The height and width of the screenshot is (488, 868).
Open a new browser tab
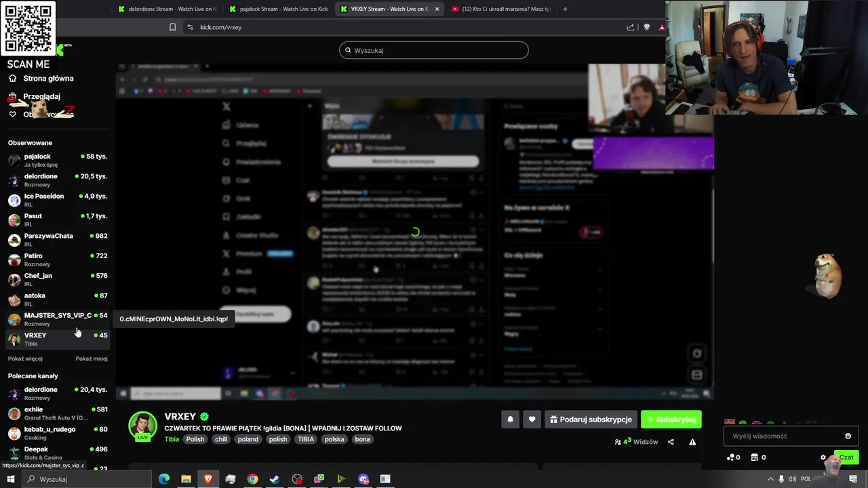565,9
